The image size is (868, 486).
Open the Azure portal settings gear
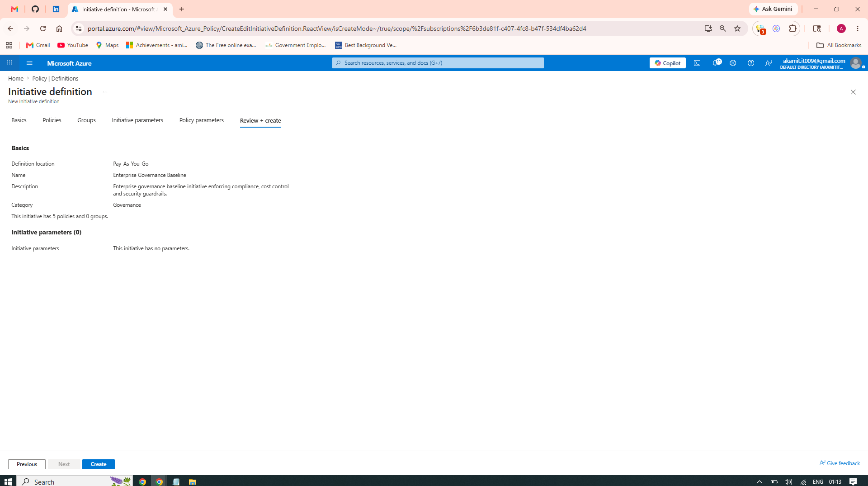[x=733, y=63]
